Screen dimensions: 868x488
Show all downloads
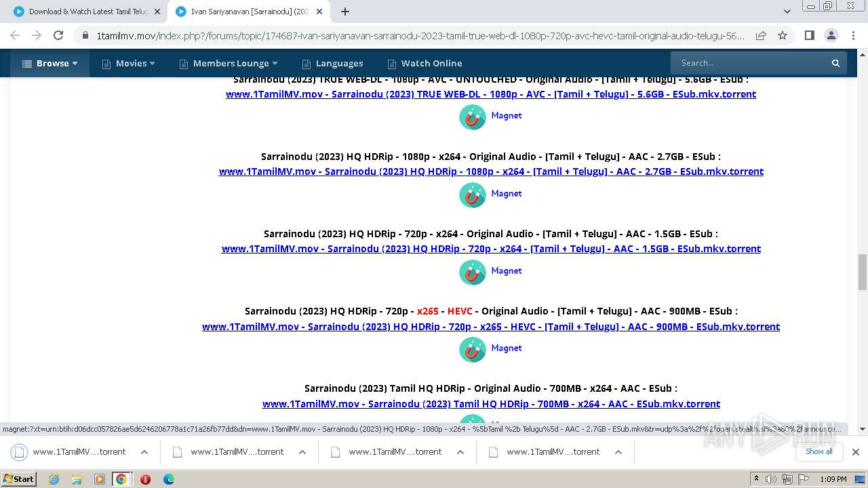pyautogui.click(x=818, y=451)
